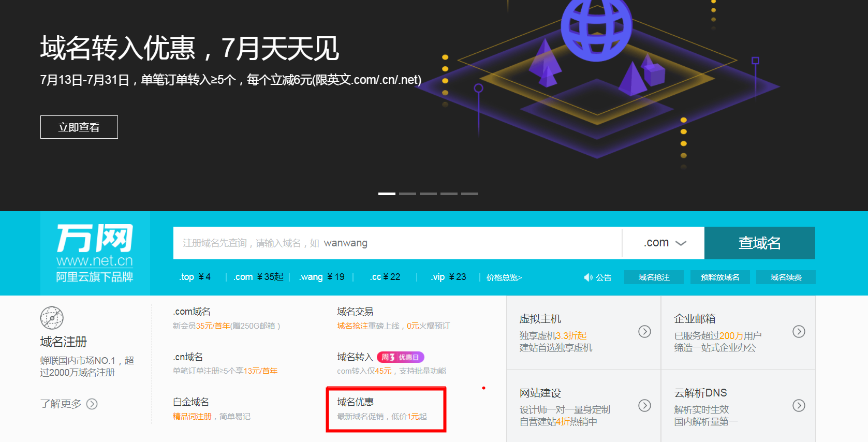
Task: Select the first carousel slide indicator
Action: tap(387, 194)
